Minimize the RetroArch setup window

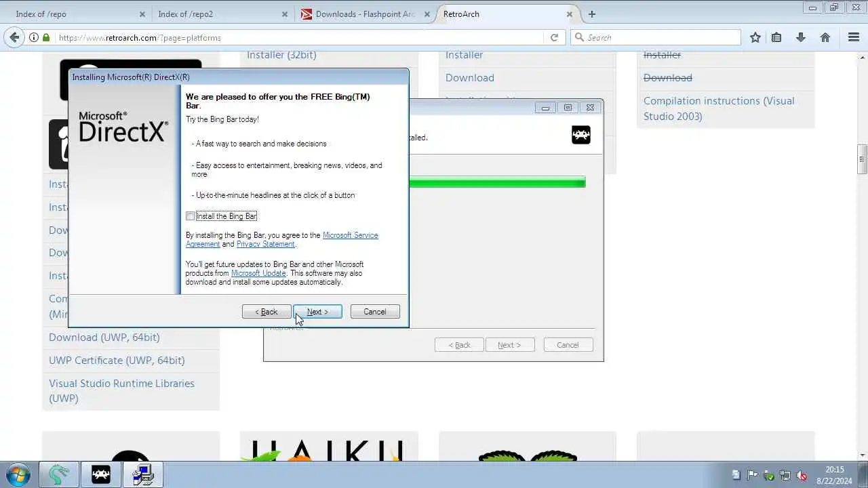546,107
